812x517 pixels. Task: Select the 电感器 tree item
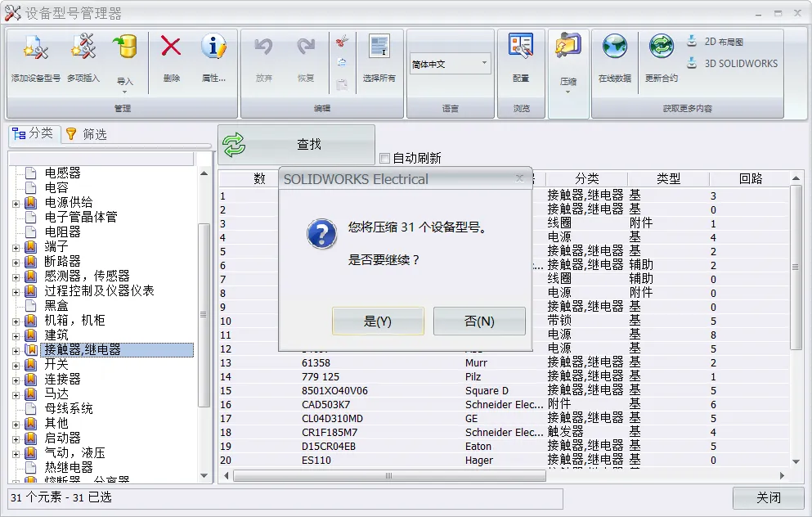click(x=63, y=173)
